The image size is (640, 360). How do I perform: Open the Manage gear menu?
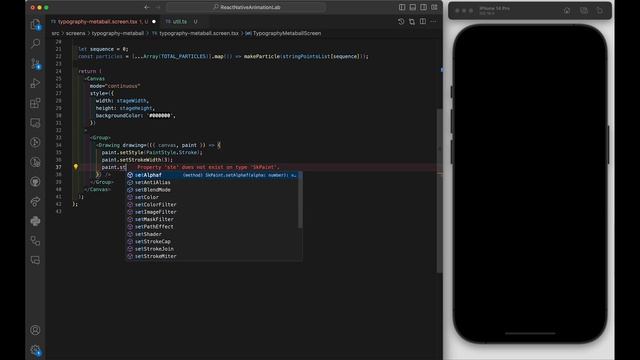tap(36, 350)
